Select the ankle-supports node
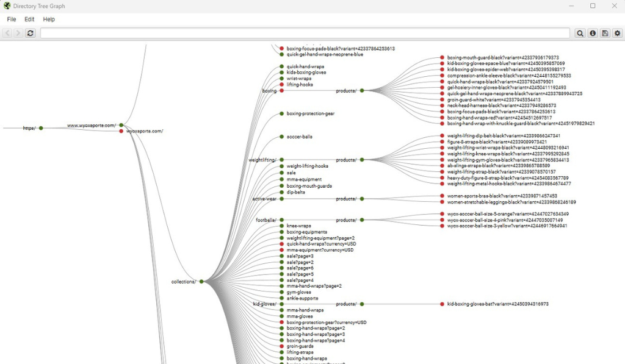 [282, 298]
